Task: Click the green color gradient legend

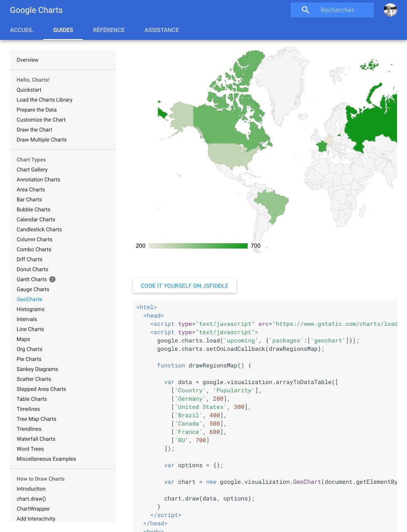Action: tap(198, 246)
